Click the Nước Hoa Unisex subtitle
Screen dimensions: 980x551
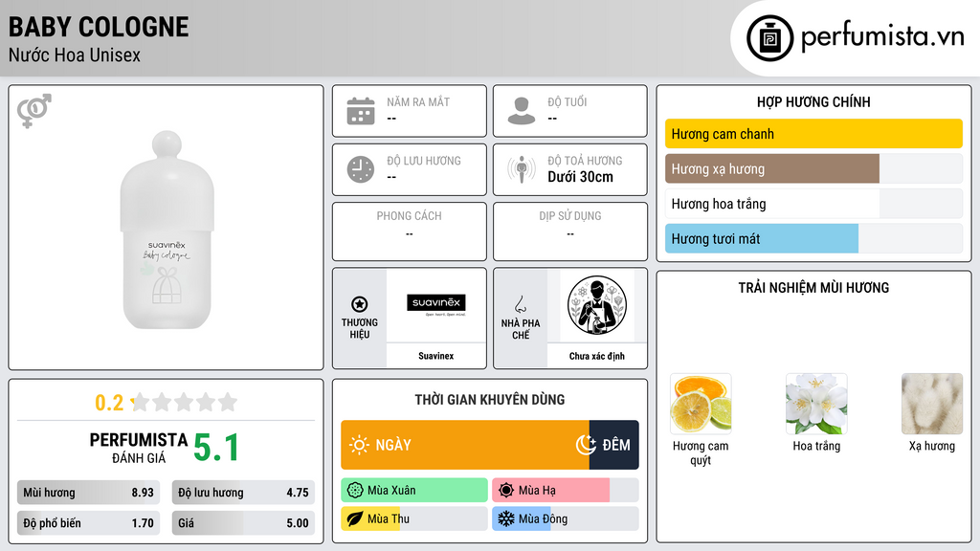coord(75,55)
